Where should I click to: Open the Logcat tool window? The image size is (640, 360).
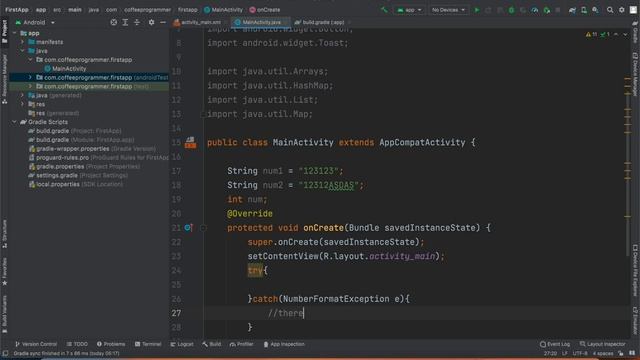tap(182, 344)
